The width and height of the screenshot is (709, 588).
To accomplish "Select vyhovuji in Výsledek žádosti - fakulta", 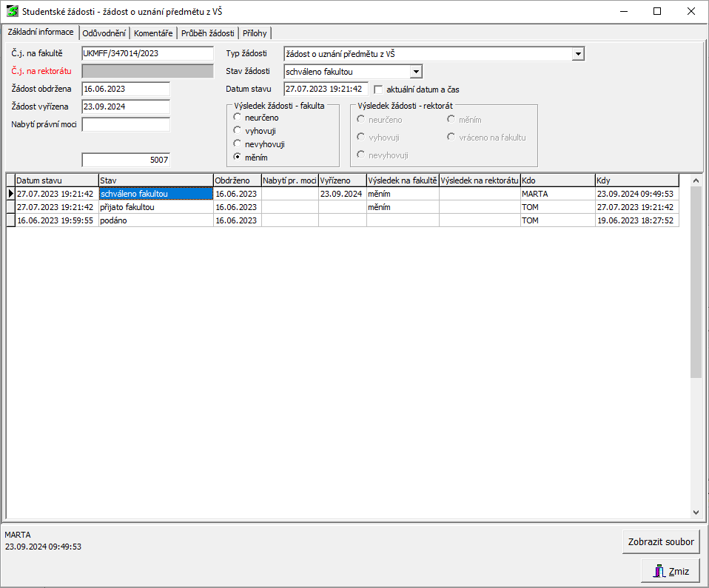I will tap(238, 131).
